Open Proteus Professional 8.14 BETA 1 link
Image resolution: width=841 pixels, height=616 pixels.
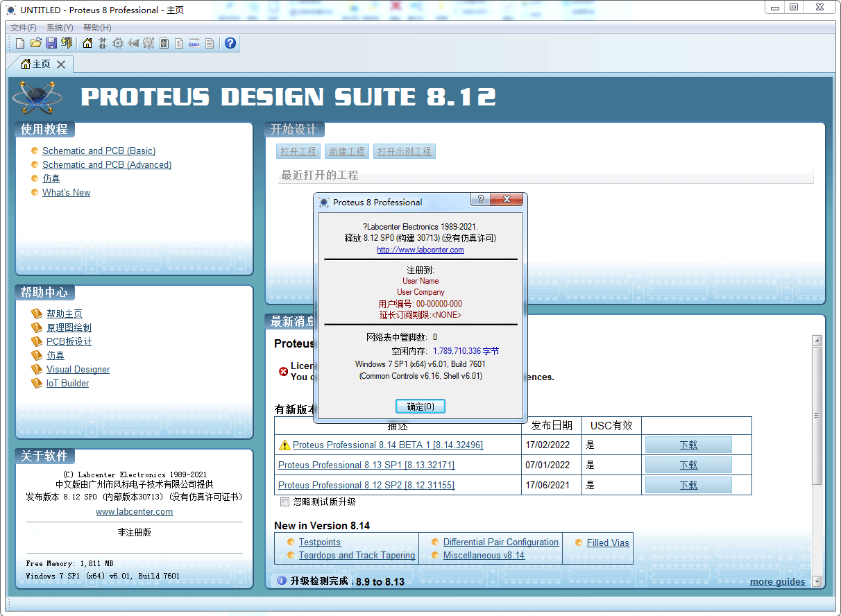point(388,445)
